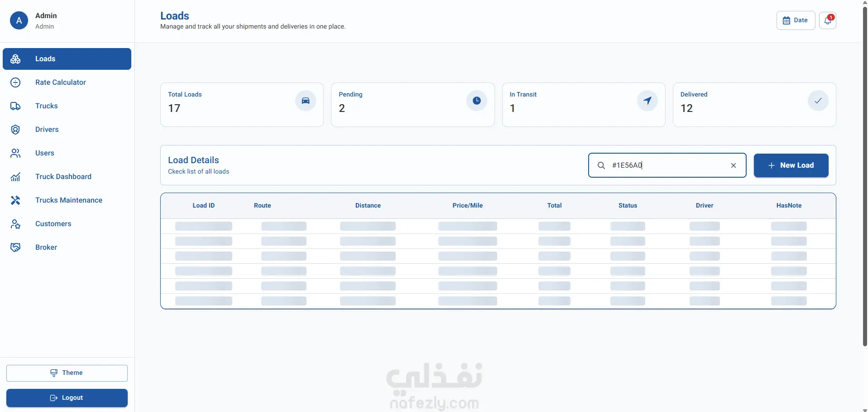Screen dimensions: 868x412
Task: Open the Loads page
Action: pos(67,59)
